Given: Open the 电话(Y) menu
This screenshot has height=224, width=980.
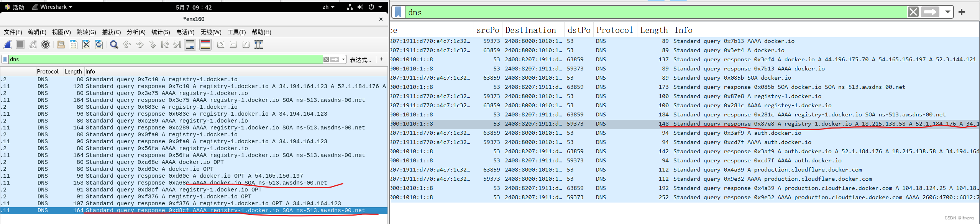Looking at the screenshot, I should pos(185,32).
